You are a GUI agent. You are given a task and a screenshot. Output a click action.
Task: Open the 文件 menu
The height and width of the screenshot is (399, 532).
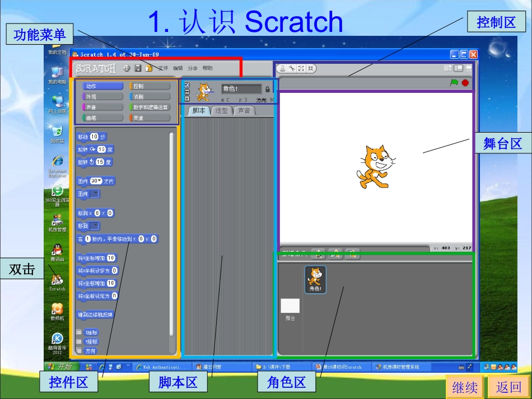point(163,68)
